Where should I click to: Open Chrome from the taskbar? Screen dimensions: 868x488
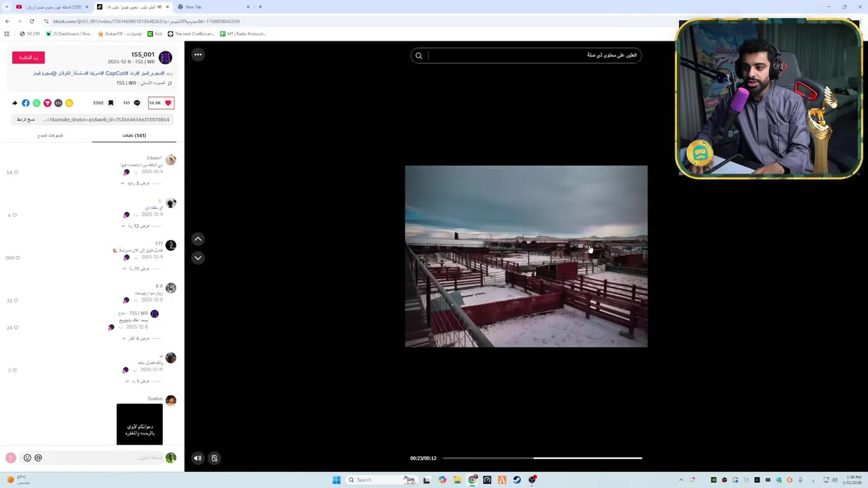click(x=473, y=480)
